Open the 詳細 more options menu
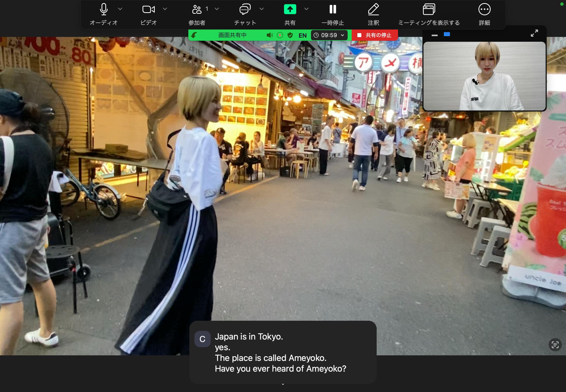Image resolution: width=566 pixels, height=392 pixels. click(484, 10)
